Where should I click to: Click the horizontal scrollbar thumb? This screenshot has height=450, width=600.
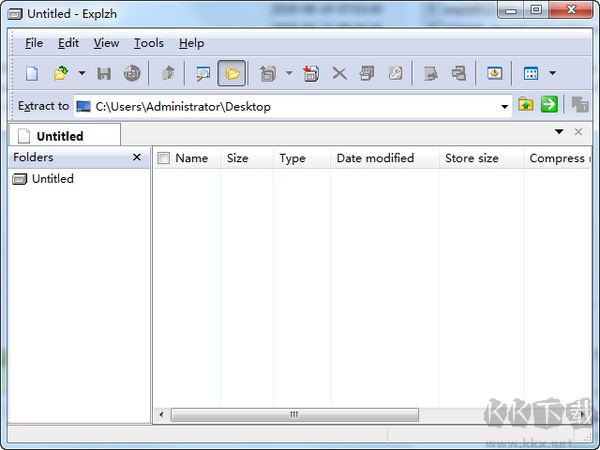click(294, 414)
